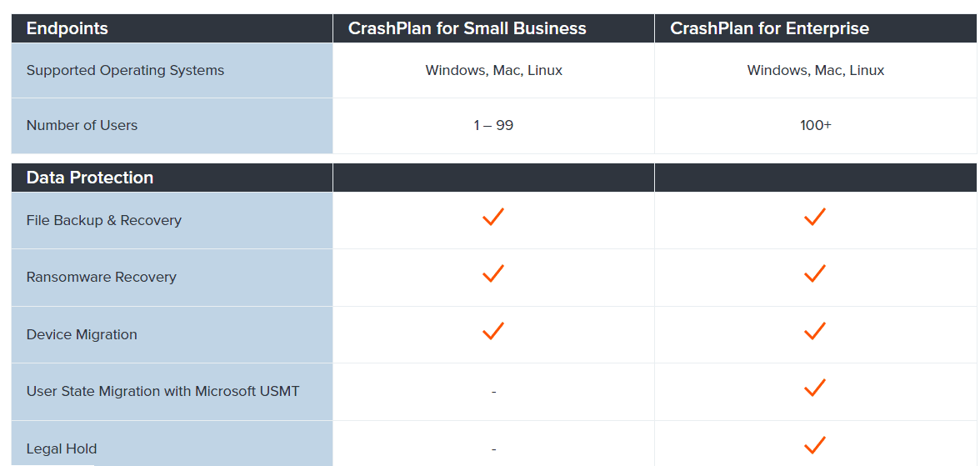This screenshot has width=980, height=466.
Task: Click the "100+" users value
Action: (815, 125)
